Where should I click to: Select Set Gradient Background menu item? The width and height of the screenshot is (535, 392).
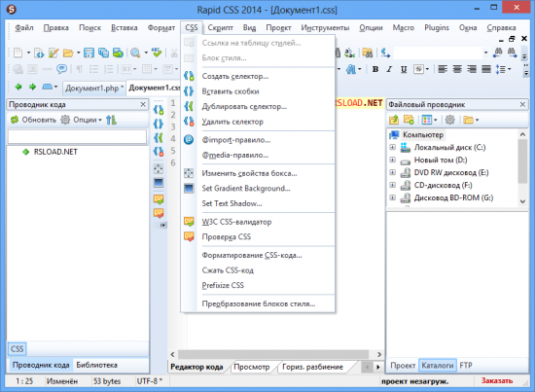click(258, 189)
